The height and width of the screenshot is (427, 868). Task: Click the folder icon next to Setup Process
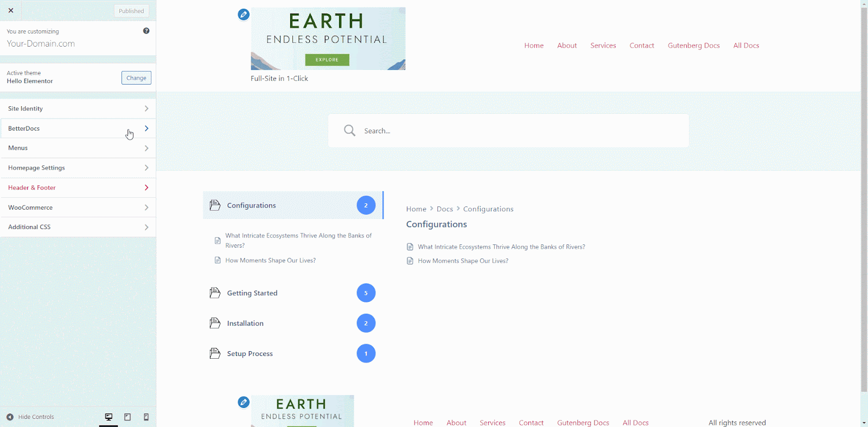[215, 354]
